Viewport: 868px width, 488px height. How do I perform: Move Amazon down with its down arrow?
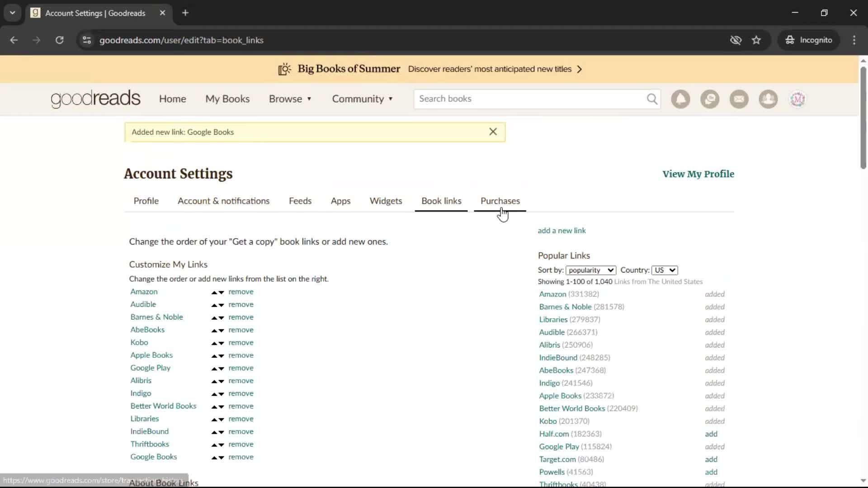tap(221, 293)
